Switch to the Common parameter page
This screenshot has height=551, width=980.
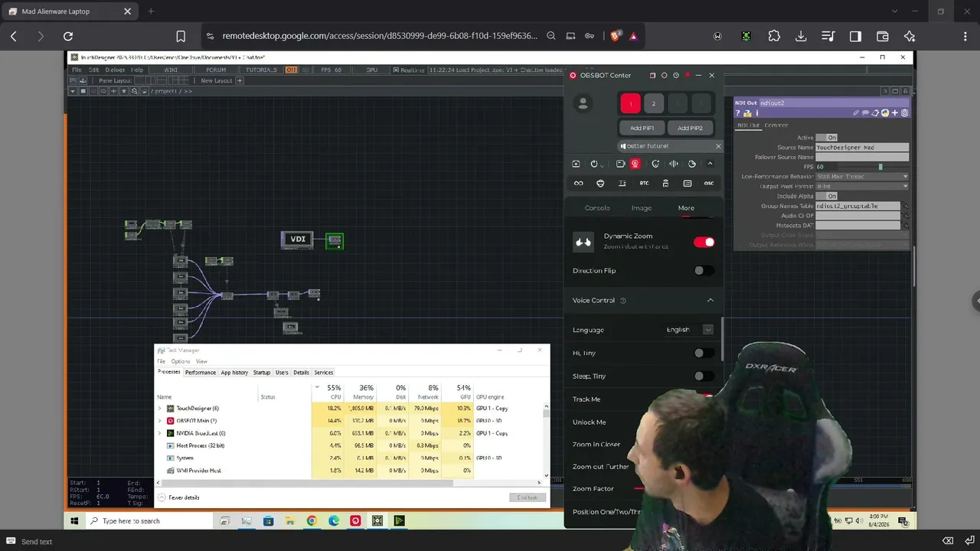click(776, 126)
